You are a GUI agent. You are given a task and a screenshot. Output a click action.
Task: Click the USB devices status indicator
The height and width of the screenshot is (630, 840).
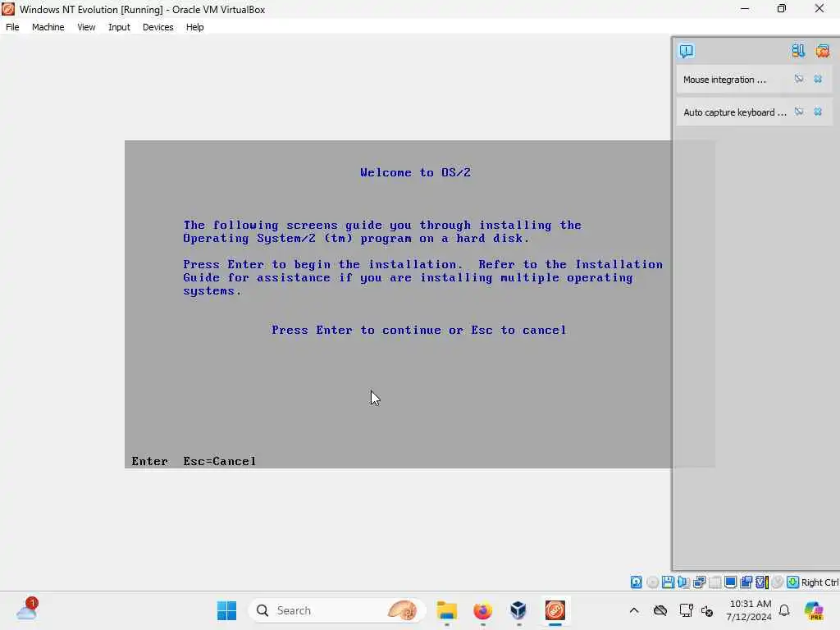coord(714,582)
